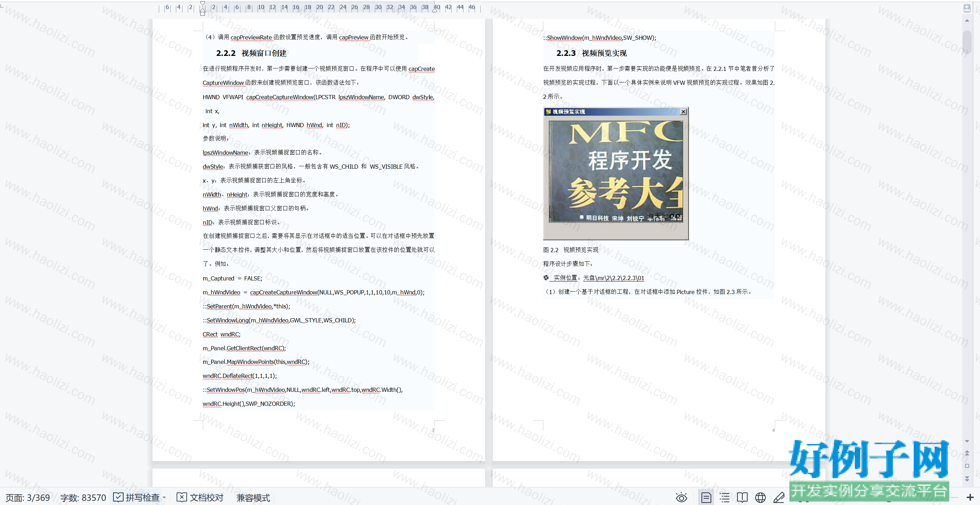Click the page number 3 footer
Screen dimensions: 980x505
[x=433, y=430]
